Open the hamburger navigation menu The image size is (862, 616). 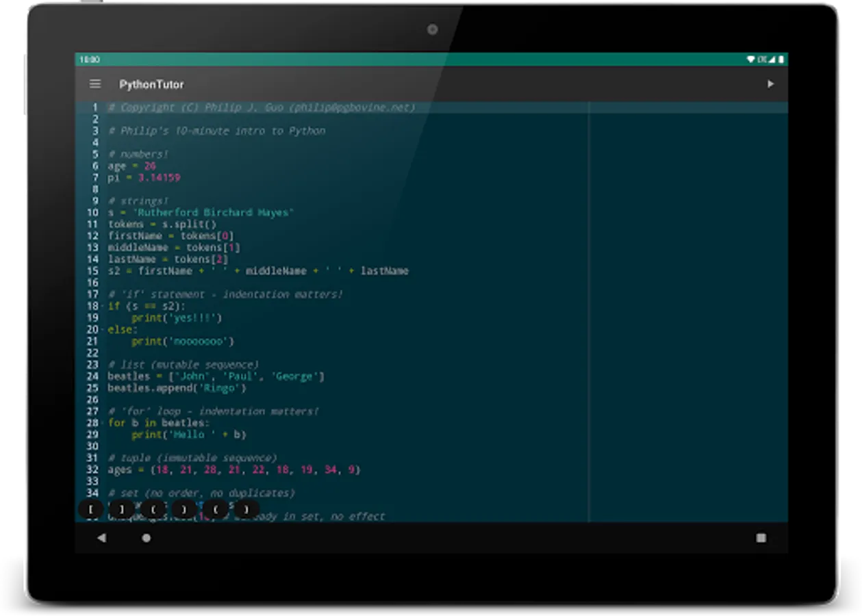tap(95, 84)
